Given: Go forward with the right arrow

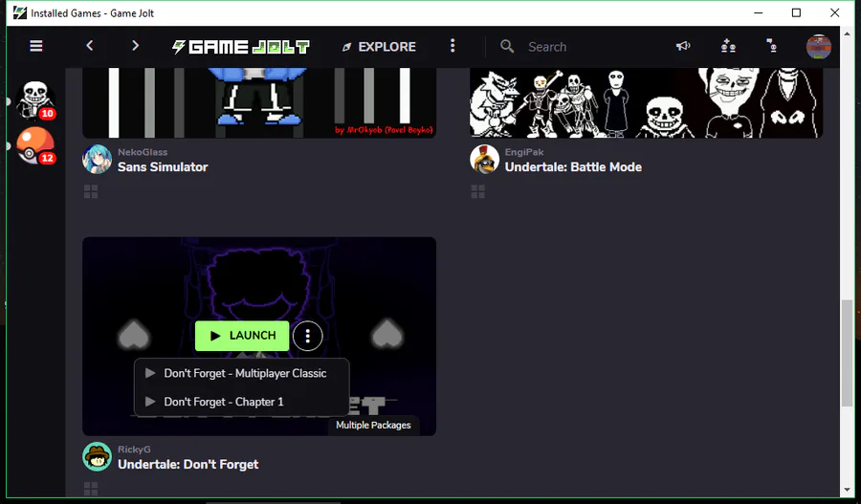Looking at the screenshot, I should 135,46.
